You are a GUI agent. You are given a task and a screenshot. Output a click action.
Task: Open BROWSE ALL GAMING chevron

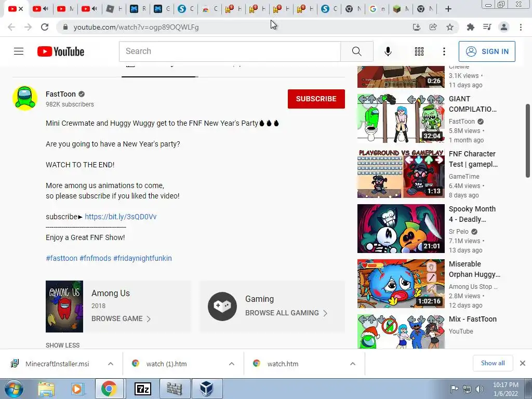[325, 313]
